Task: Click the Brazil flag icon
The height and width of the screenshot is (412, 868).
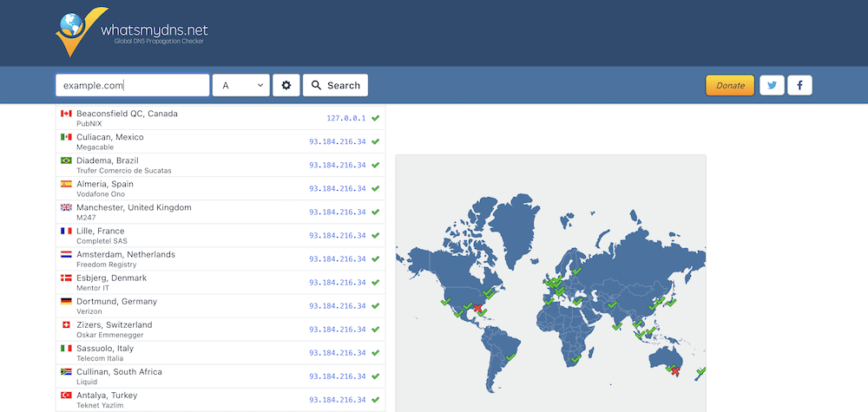Action: pyautogui.click(x=67, y=160)
